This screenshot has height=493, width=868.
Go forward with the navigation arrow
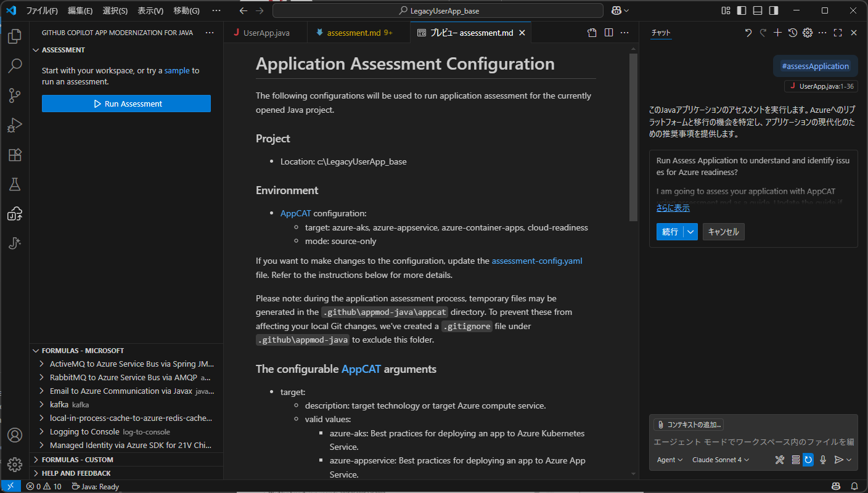click(x=260, y=10)
